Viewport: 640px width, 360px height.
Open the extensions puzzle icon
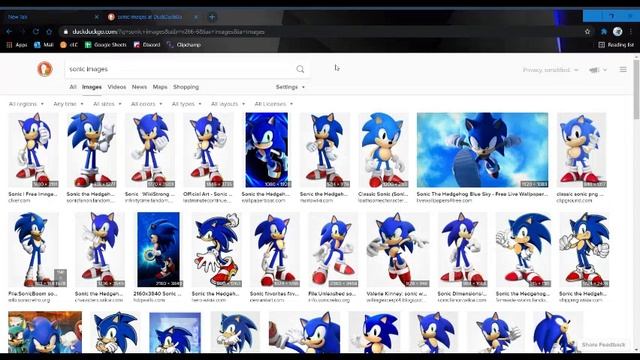pos(604,31)
